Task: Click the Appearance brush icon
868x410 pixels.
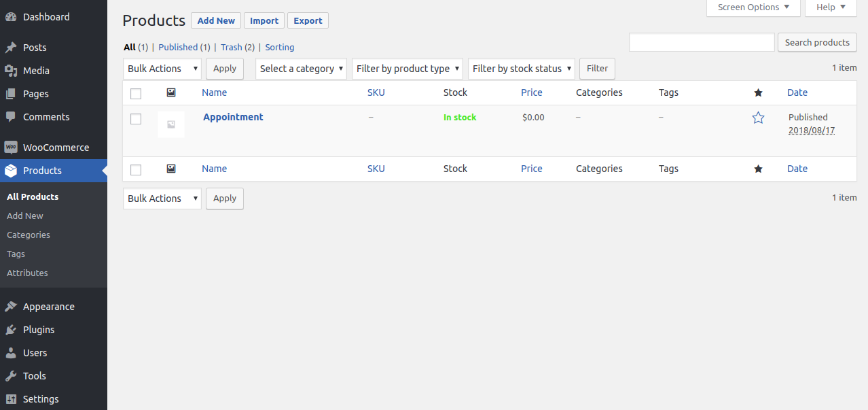Action: pos(11,306)
